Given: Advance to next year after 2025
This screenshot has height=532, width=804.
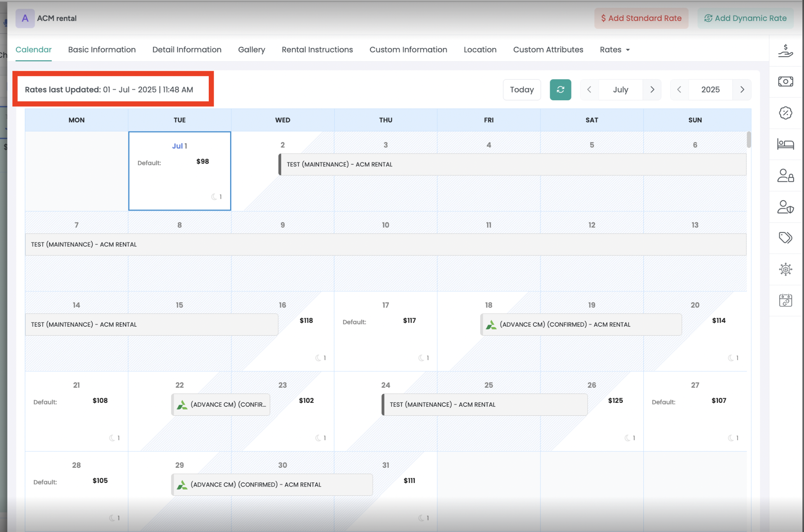Looking at the screenshot, I should [742, 90].
